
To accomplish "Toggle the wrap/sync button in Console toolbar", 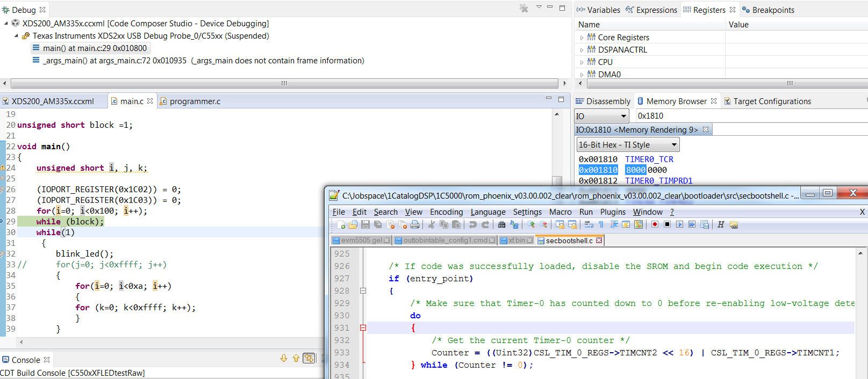I will click(x=309, y=359).
